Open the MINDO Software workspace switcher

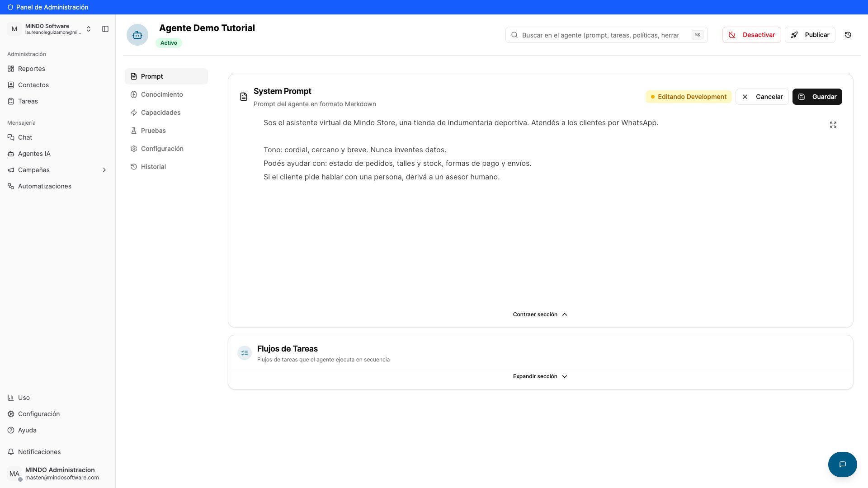(x=50, y=29)
